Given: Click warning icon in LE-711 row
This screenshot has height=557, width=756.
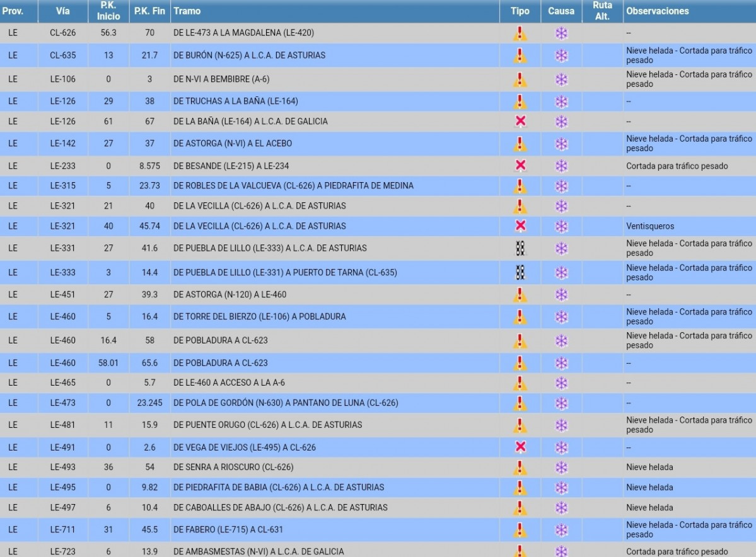Looking at the screenshot, I should (x=520, y=530).
